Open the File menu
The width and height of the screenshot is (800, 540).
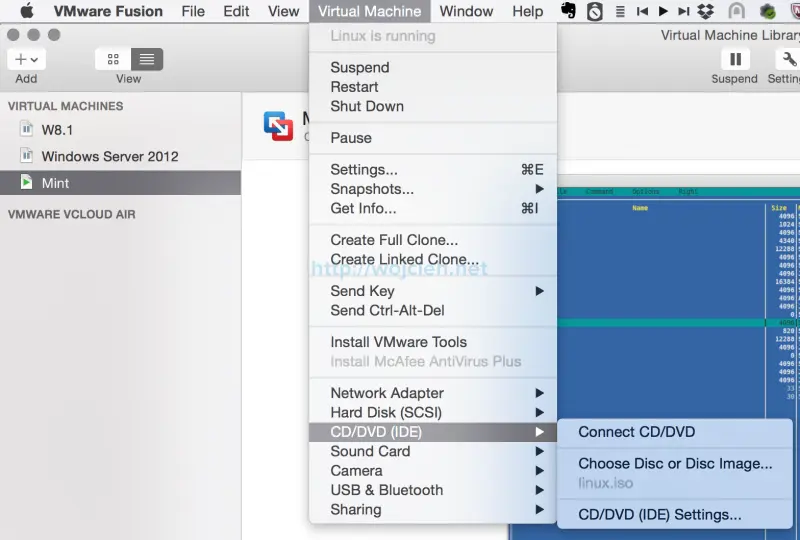pos(193,11)
